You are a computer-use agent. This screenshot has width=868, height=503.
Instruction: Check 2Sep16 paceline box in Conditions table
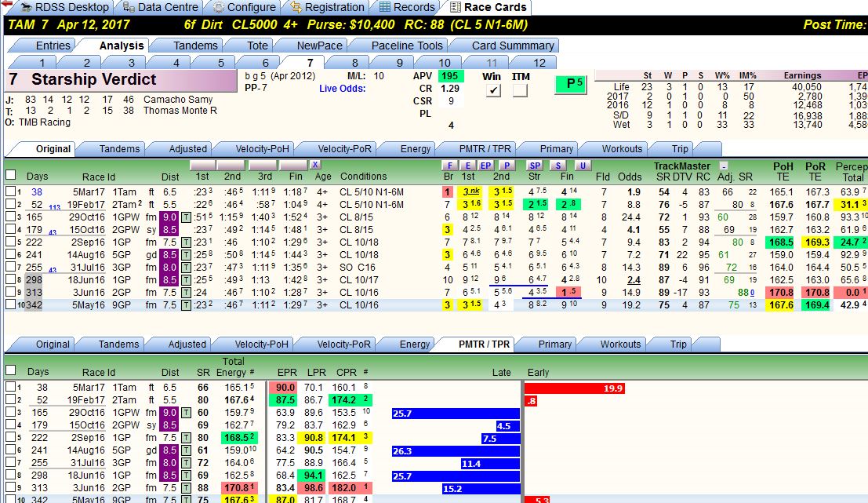[x=10, y=242]
